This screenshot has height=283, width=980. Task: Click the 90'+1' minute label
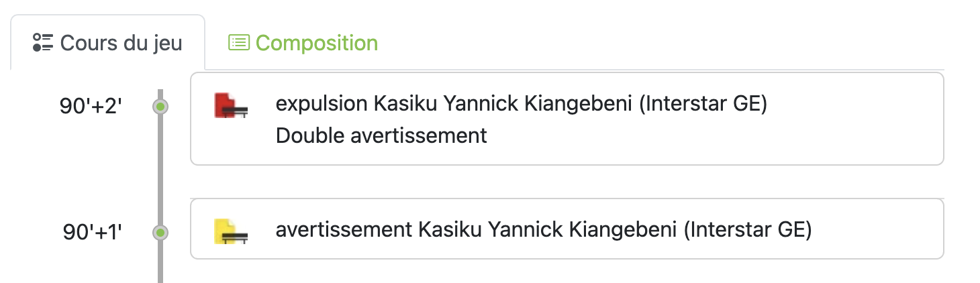coord(92,233)
